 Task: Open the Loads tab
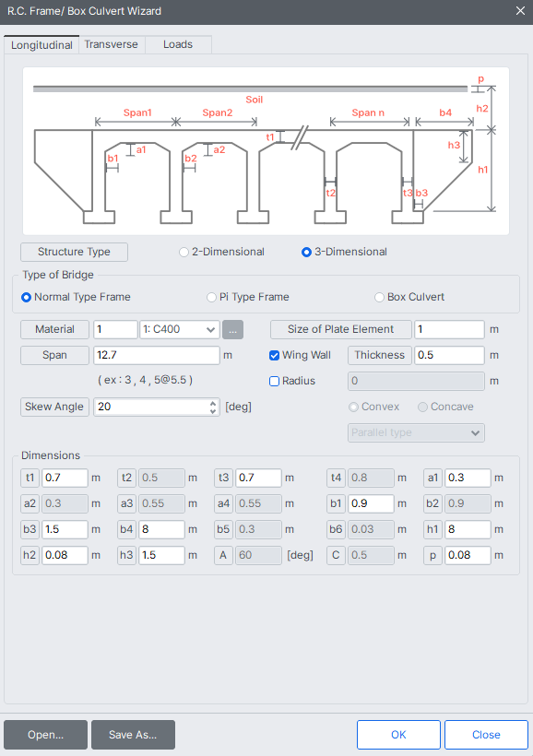coord(177,43)
